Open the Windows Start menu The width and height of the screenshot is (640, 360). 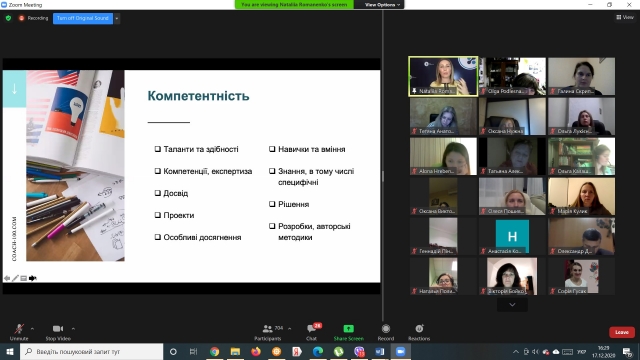[x=10, y=351]
